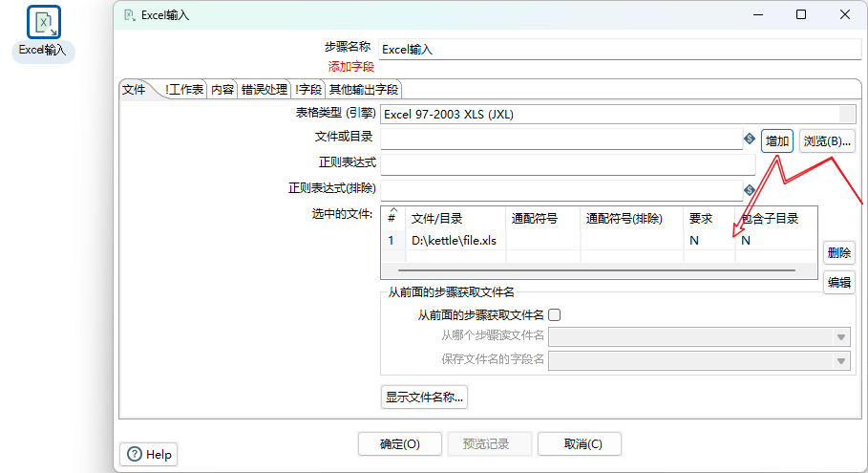Expand the 从哪个步骤读文件名 dropdown
Viewport: 868px width, 473px height.
[x=841, y=336]
